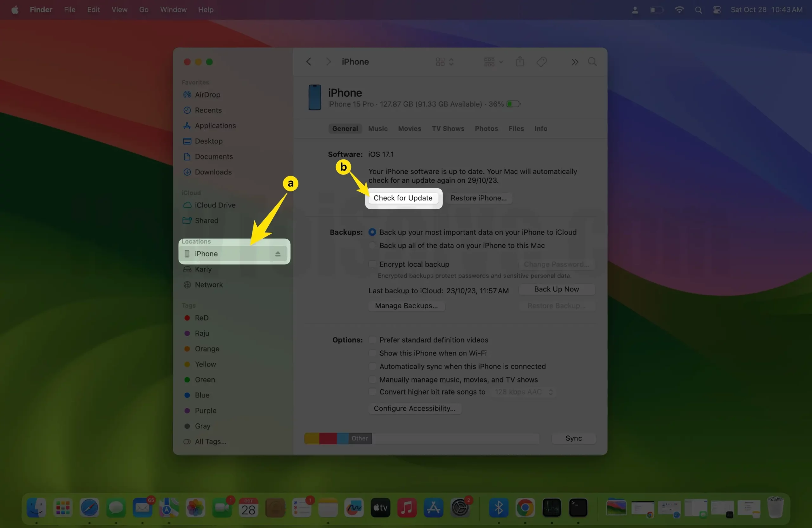
Task: Open Safari from the Dock
Action: pos(89,508)
